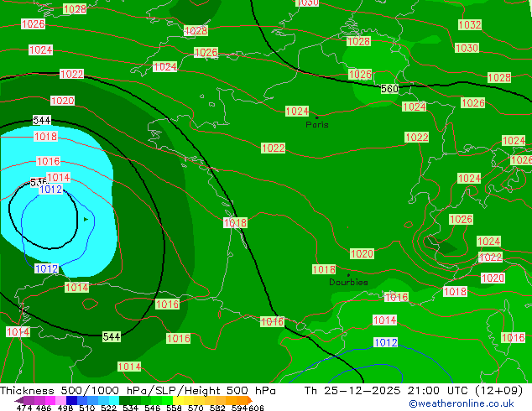
Task: Click the date 'Th 25-12-2025 21:00 UTC (12+09)'
Action: tap(414, 391)
